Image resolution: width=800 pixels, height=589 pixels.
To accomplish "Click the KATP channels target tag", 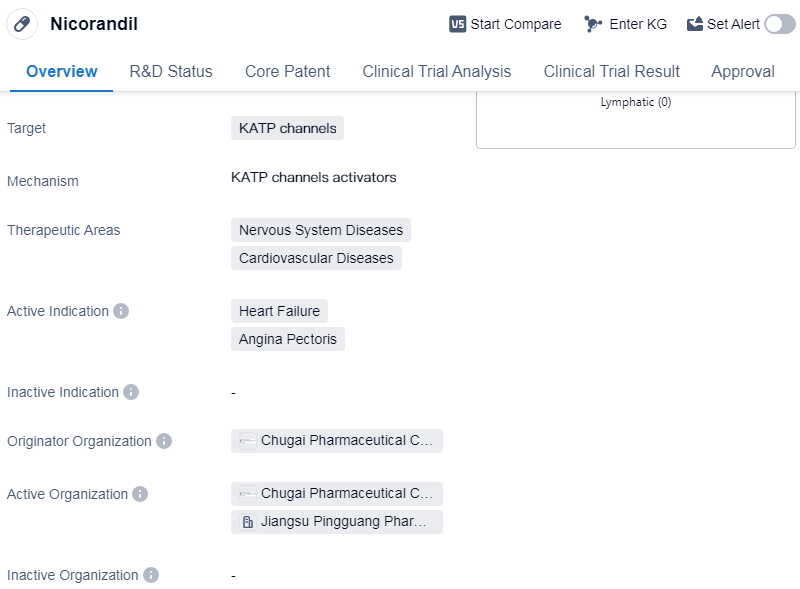I will pyautogui.click(x=287, y=128).
